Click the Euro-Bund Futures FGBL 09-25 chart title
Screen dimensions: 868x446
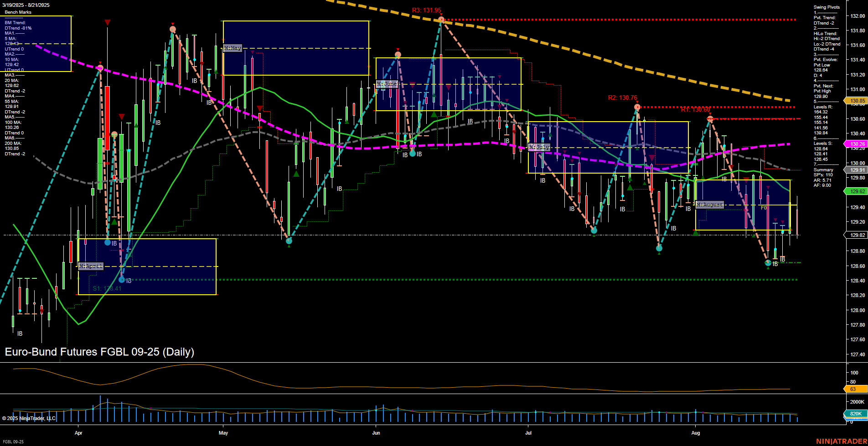tap(99, 352)
